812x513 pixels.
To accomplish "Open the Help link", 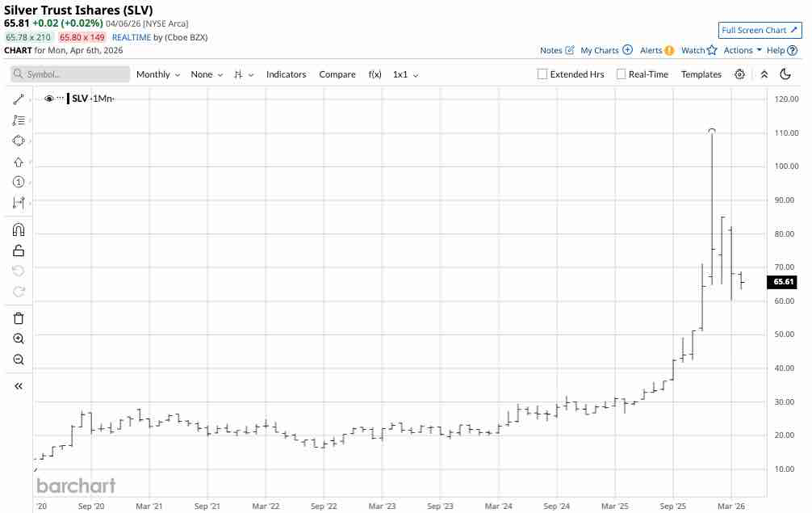I will click(782, 50).
